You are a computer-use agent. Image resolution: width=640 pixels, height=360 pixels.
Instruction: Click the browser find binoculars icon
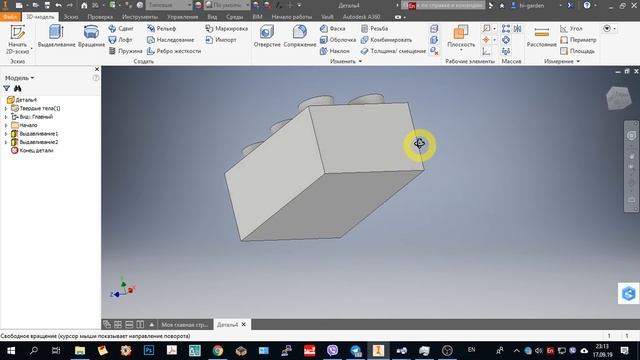[18, 88]
